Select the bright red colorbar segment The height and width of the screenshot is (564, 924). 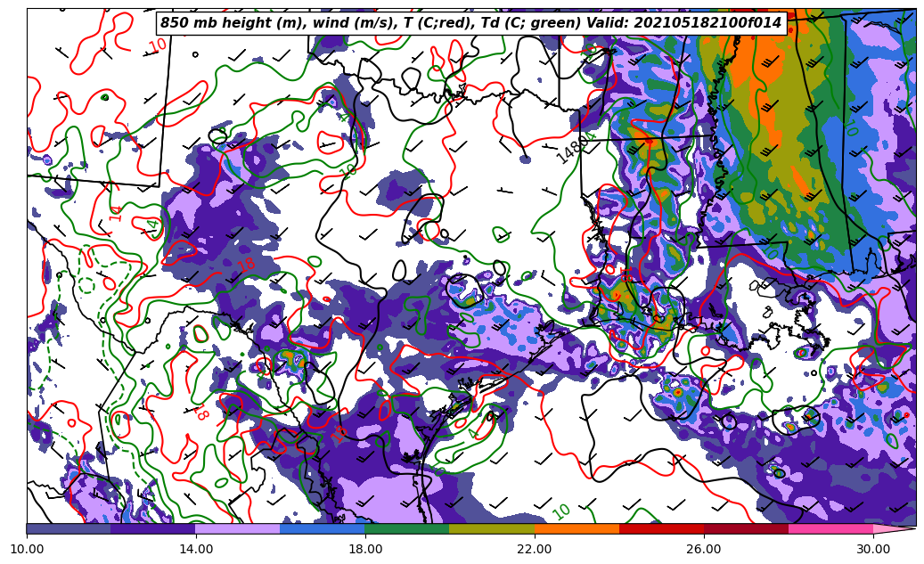click(661, 528)
